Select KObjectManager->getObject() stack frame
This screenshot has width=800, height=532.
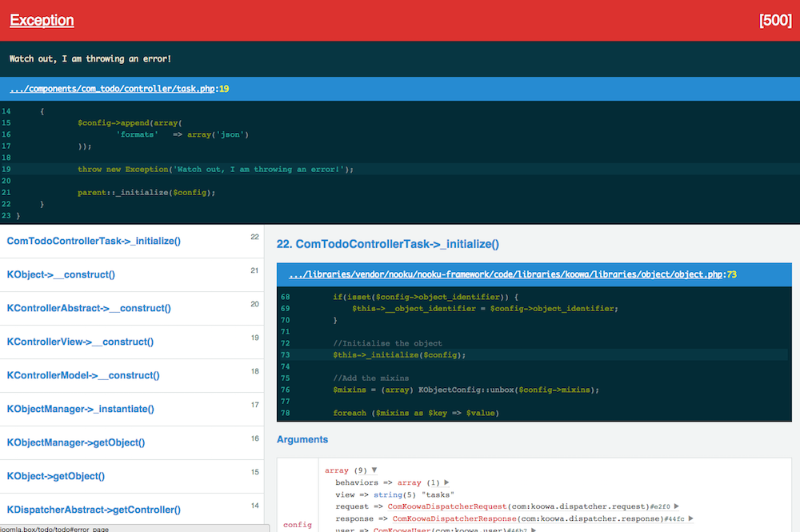click(x=132, y=443)
